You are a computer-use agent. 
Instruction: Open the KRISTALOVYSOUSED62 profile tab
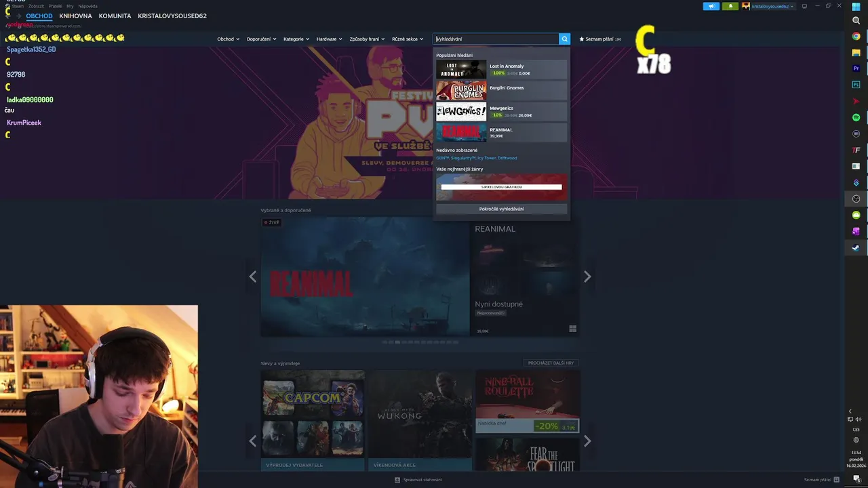tap(172, 16)
